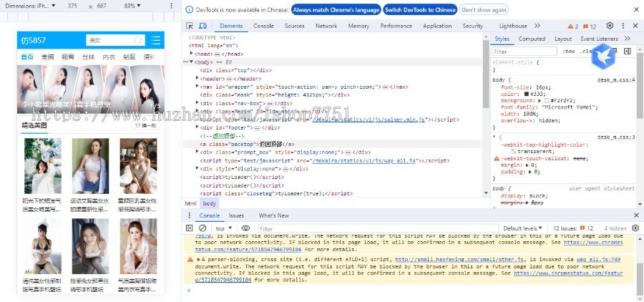644x302 pixels.
Task: Show more sidebar tabs after Event Listeners
Action: pos(627,38)
